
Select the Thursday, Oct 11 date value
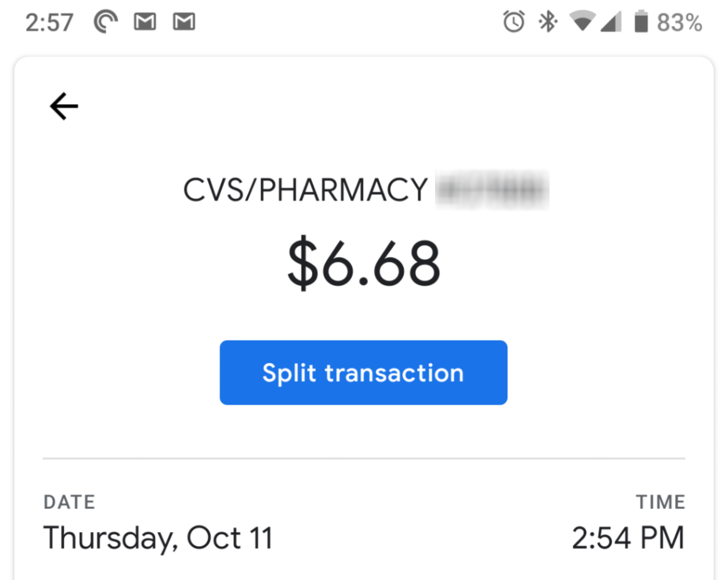(x=158, y=538)
